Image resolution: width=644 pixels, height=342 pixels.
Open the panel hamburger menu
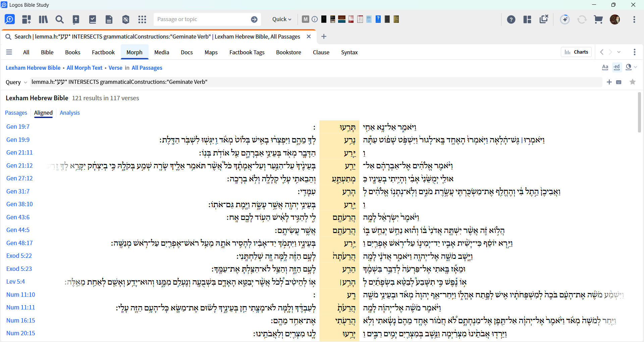[x=9, y=52]
